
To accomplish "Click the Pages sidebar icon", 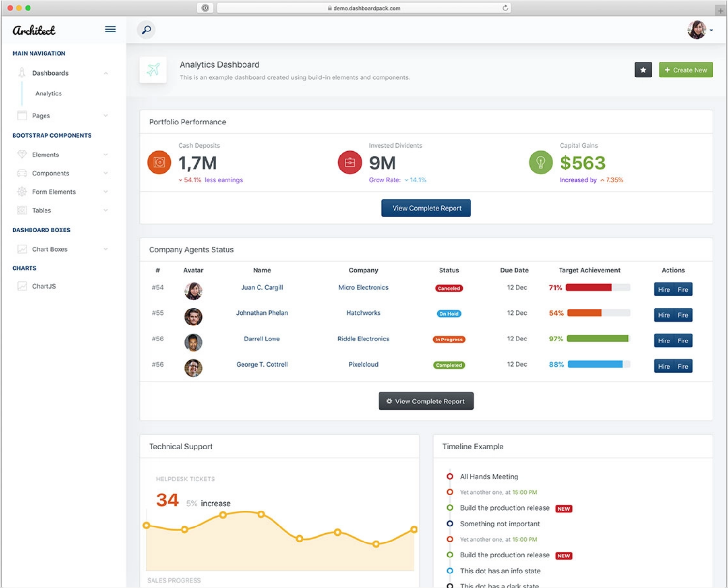I will point(22,115).
